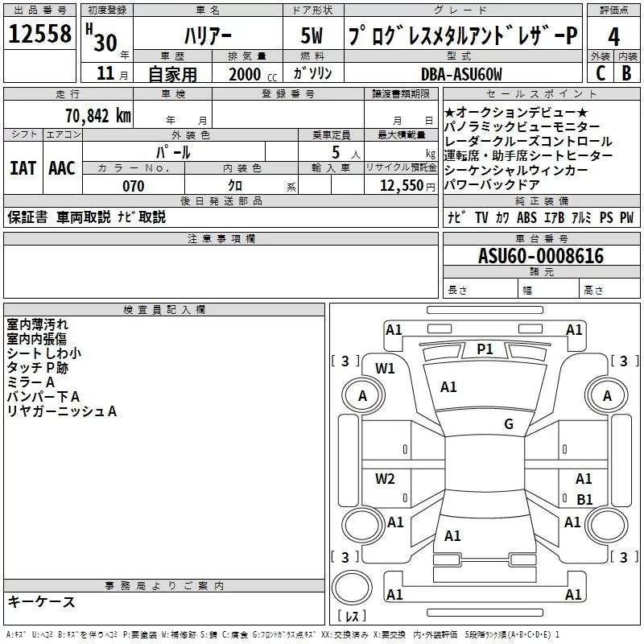The width and height of the screenshot is (644, 644).
Task: Click the seating capacity 5 人
Action: click(346, 152)
